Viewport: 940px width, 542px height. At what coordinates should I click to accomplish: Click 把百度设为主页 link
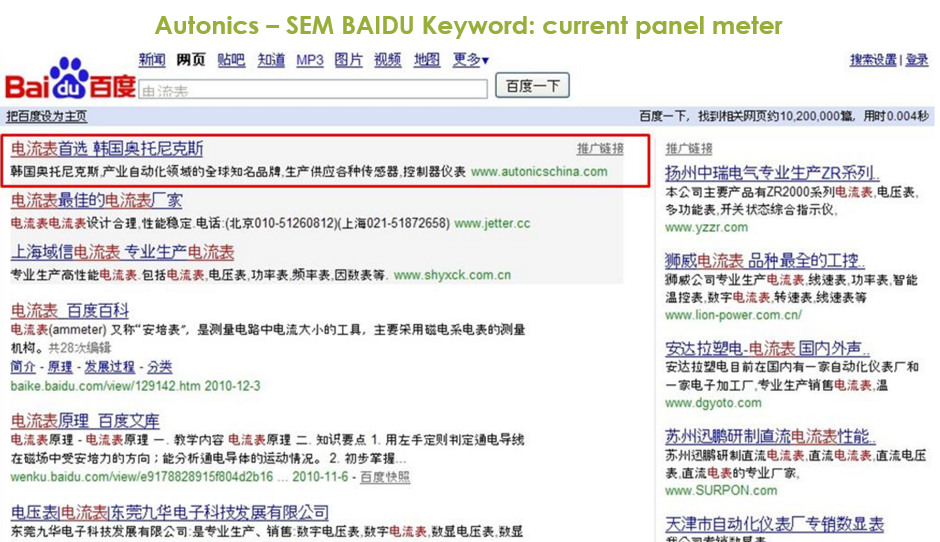coord(46,116)
